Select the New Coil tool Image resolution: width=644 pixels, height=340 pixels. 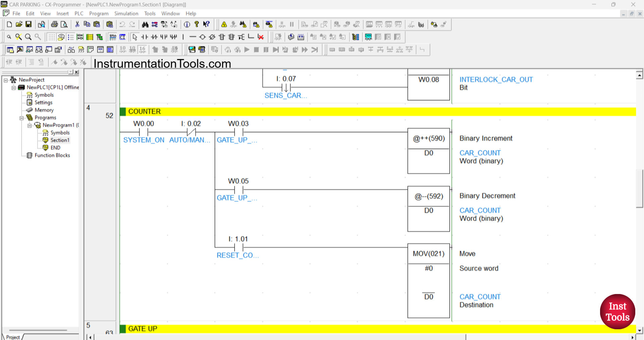(202, 37)
